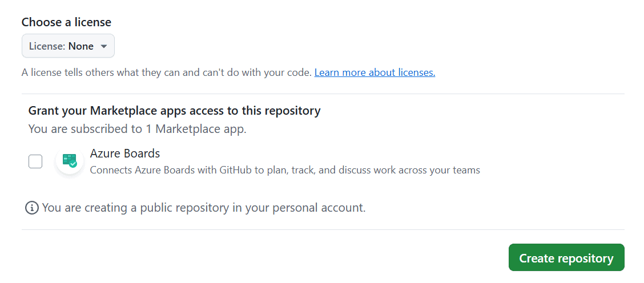644x283 pixels.
Task: Click the caret arrow in the license selector
Action: [x=104, y=46]
